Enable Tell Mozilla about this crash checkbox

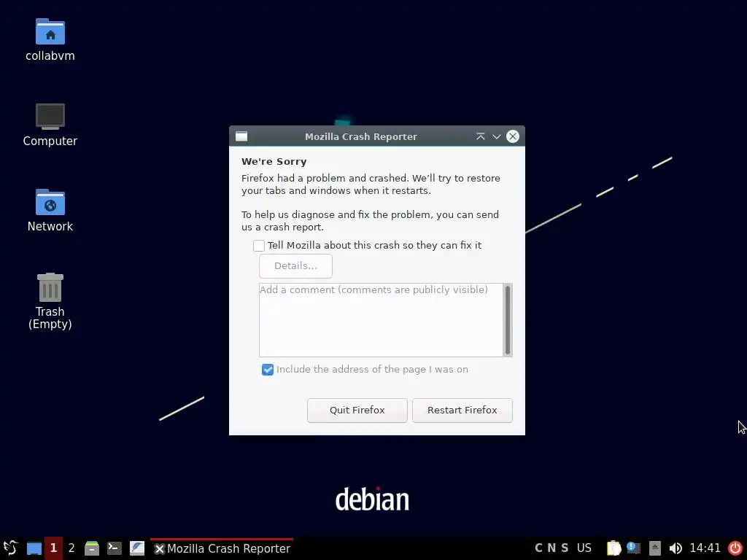(x=259, y=245)
